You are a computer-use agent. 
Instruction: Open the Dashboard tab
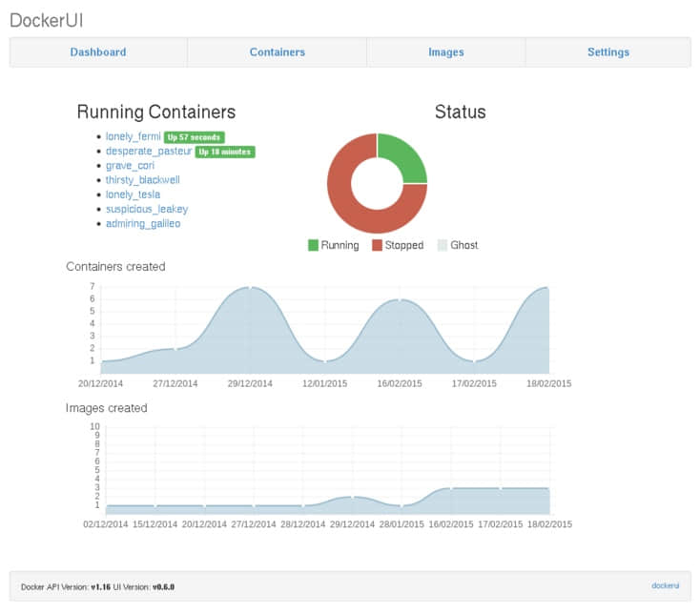click(x=98, y=52)
